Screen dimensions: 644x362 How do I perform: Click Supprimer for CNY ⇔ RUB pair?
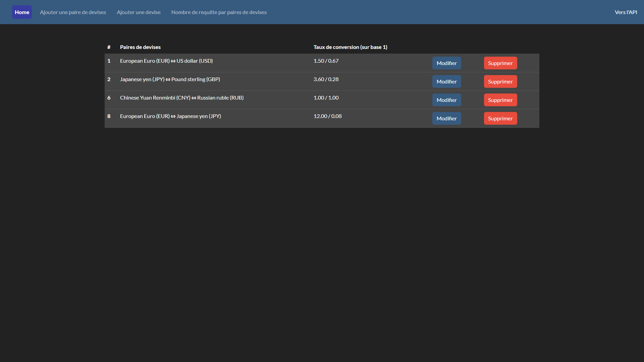(x=500, y=100)
